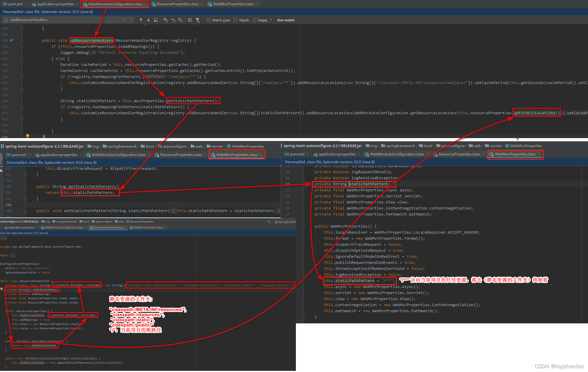The height and width of the screenshot is (372, 588).
Task: Close the ResourceProperties.class tab in the top window
Action: (x=202, y=4)
